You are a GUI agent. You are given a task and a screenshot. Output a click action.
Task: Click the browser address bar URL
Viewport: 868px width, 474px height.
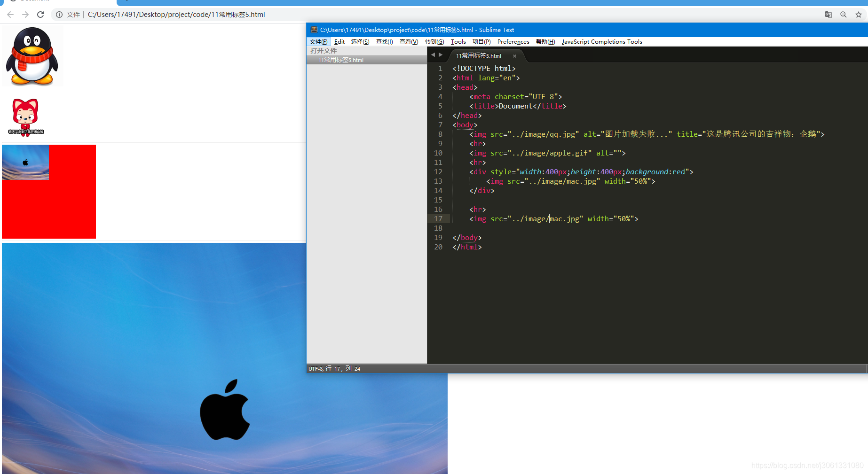click(176, 15)
